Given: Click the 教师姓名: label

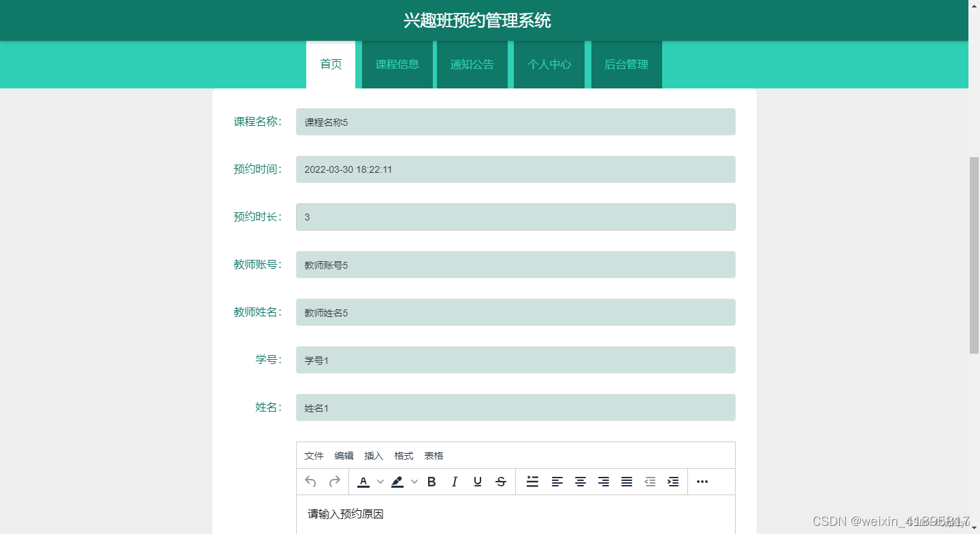Looking at the screenshot, I should 258,312.
